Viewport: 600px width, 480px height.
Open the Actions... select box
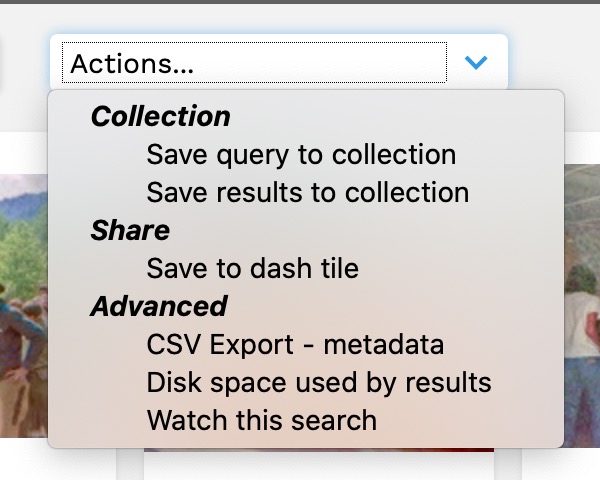click(x=255, y=63)
